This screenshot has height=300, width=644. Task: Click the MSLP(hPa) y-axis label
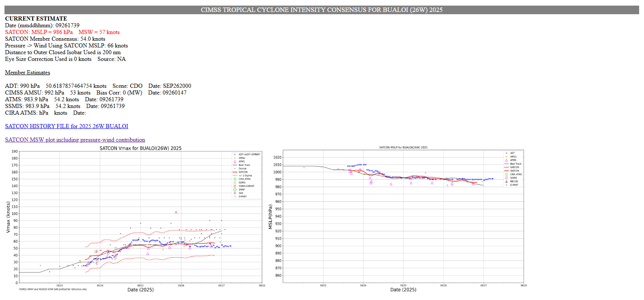270,217
